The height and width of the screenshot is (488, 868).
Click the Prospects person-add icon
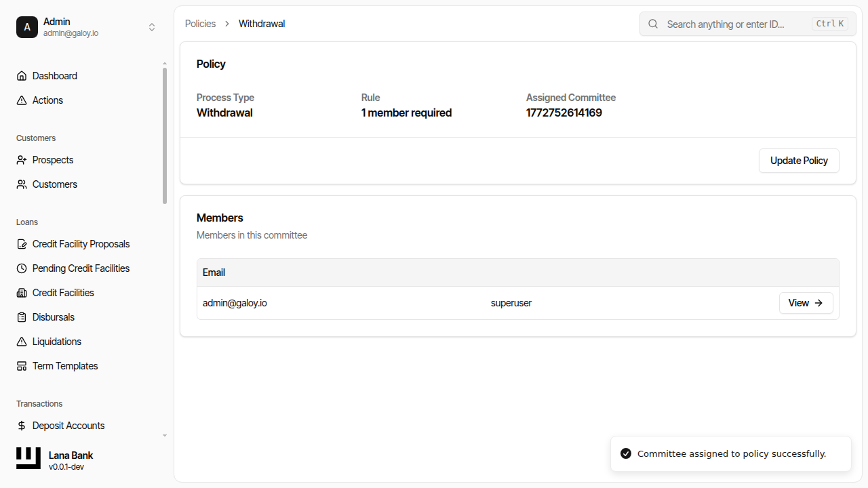point(21,159)
